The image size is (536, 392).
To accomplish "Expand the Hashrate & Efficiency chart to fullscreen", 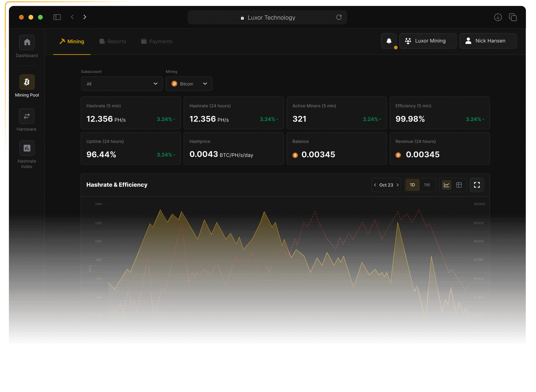I will click(477, 185).
